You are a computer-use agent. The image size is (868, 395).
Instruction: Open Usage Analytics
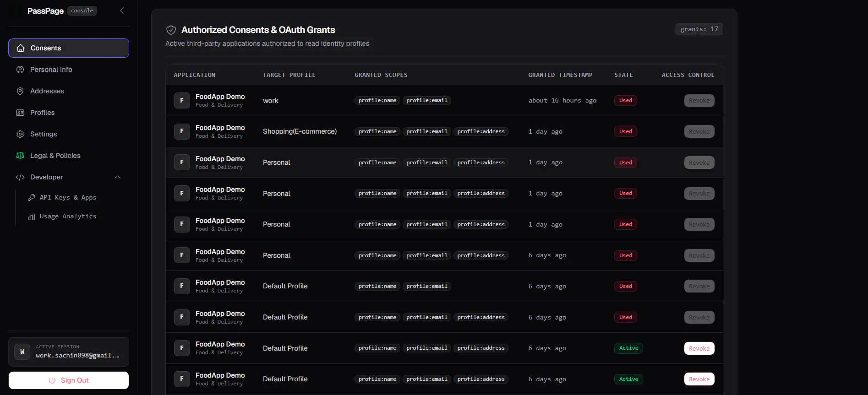pyautogui.click(x=68, y=216)
